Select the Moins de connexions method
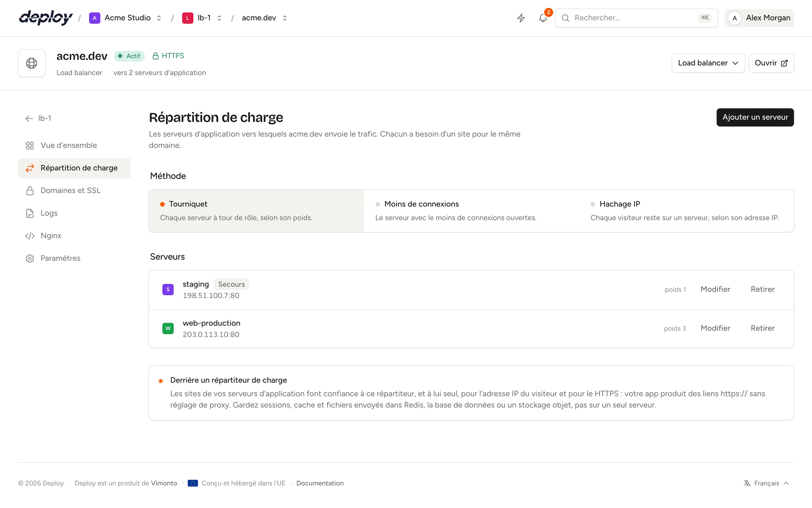This screenshot has width=812, height=508. [471, 211]
